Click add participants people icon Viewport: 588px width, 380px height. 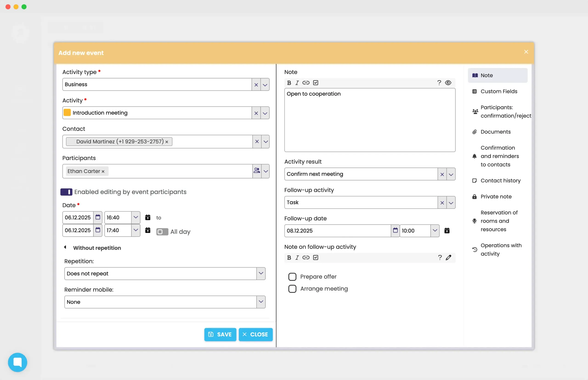[257, 171]
